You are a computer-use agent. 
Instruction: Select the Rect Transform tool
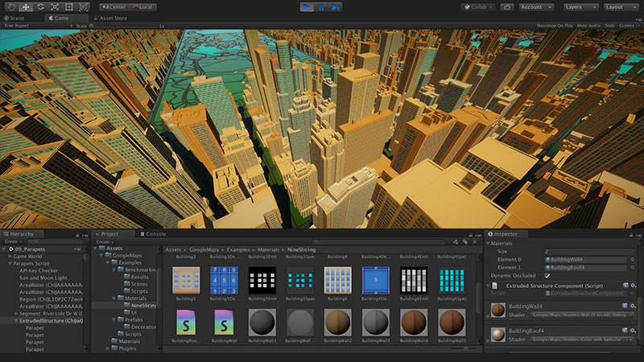click(x=69, y=6)
